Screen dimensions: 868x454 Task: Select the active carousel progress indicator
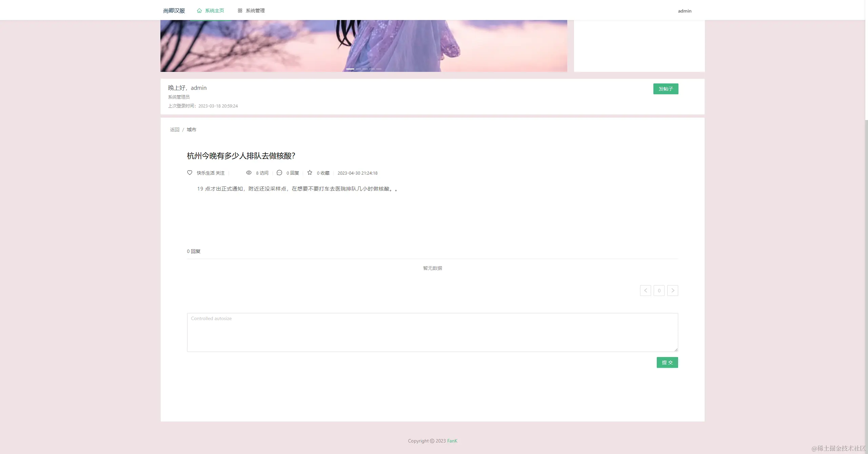point(350,69)
